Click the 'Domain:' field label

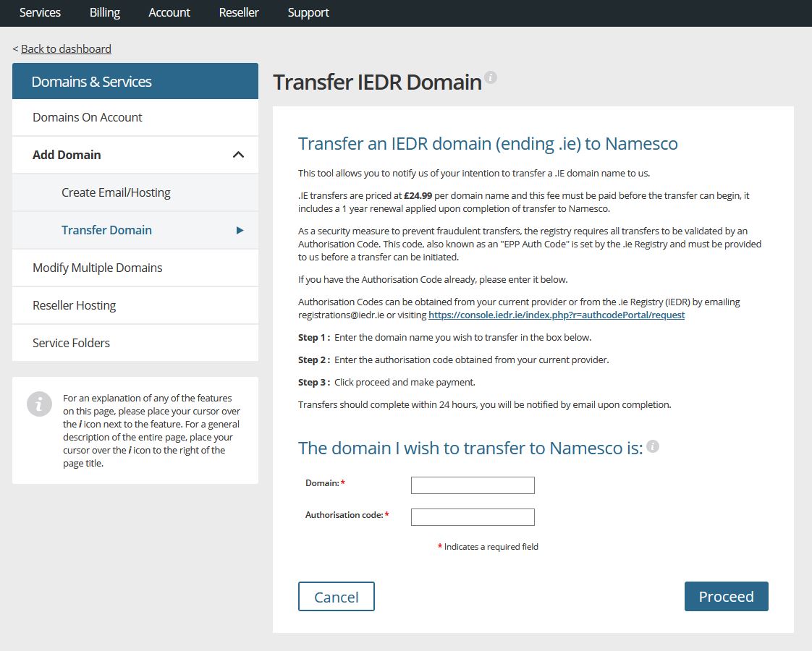tap(322, 482)
